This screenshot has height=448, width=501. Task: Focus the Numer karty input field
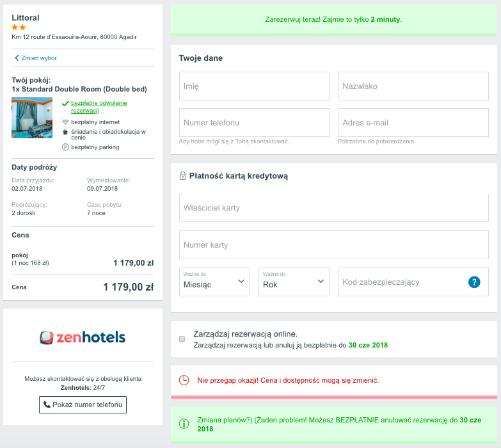pos(334,244)
